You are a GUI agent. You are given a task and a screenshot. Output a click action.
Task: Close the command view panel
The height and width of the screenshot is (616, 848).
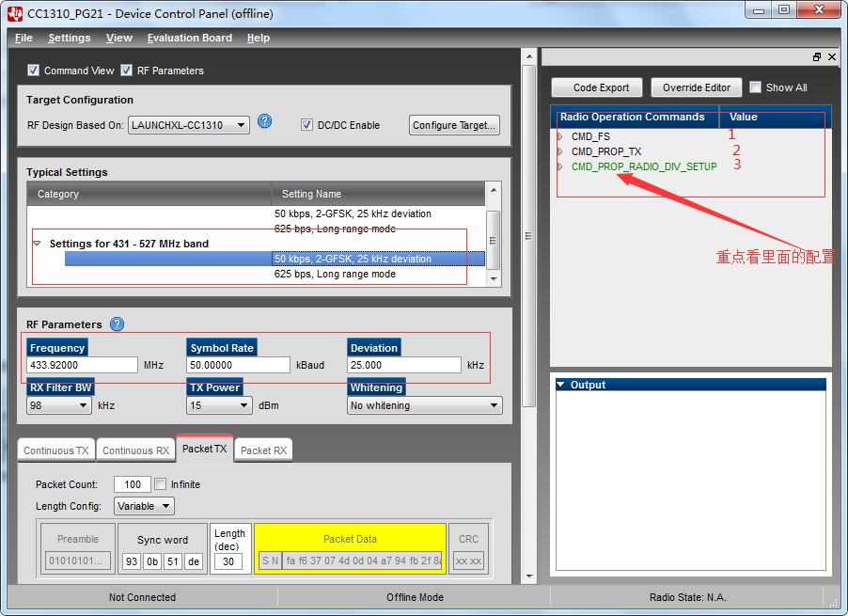click(832, 56)
